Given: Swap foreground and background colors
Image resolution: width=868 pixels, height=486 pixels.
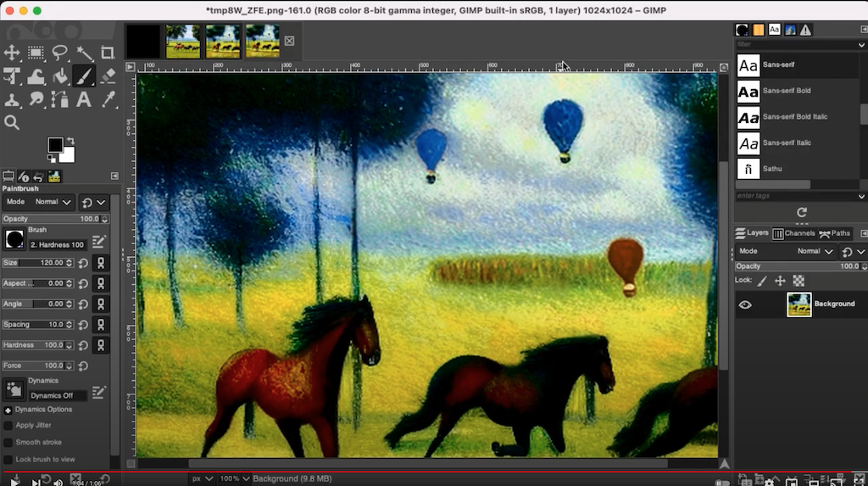Looking at the screenshot, I should point(70,142).
